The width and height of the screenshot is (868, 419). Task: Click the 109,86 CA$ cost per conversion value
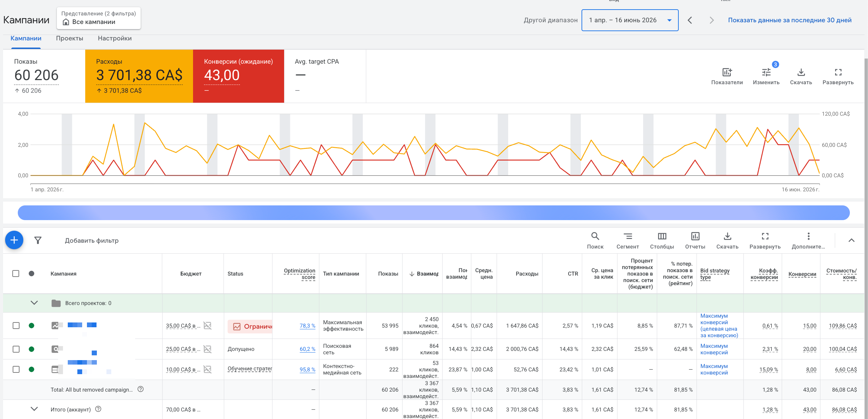coord(843,326)
